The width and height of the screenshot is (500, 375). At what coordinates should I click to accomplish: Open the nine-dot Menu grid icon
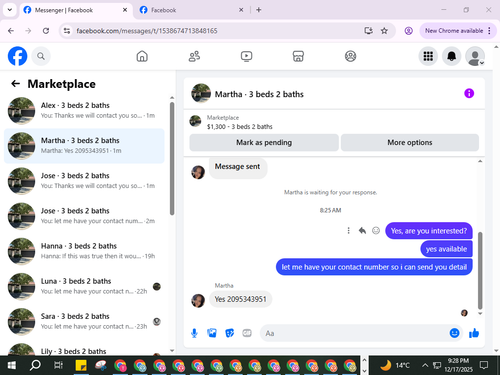pyautogui.click(x=428, y=56)
